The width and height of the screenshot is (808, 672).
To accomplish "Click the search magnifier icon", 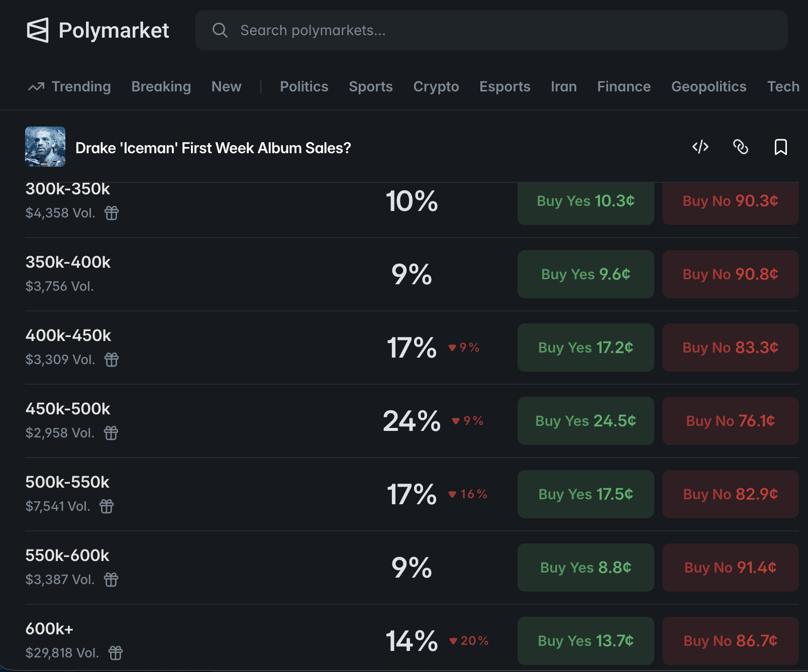I will pyautogui.click(x=220, y=30).
